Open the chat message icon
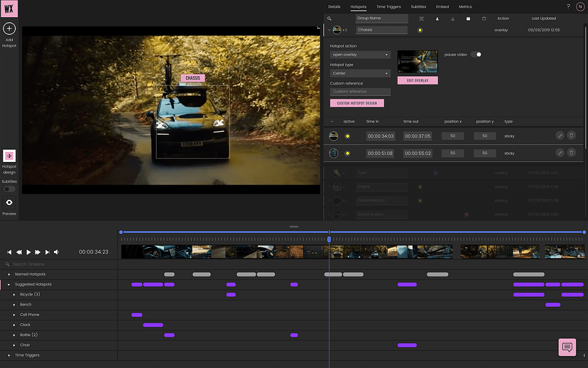This screenshot has width=588, height=368. pos(567,347)
